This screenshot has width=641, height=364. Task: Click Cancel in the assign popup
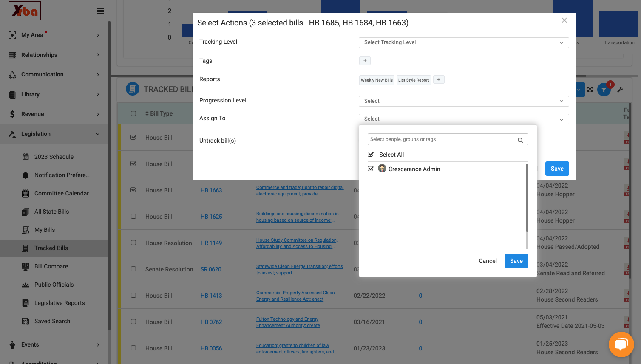(488, 261)
